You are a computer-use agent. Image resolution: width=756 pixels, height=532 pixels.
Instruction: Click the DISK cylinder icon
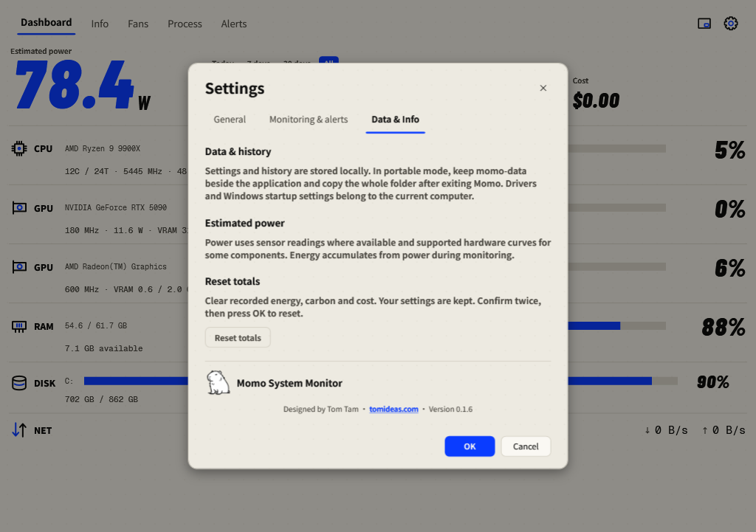coord(19,383)
